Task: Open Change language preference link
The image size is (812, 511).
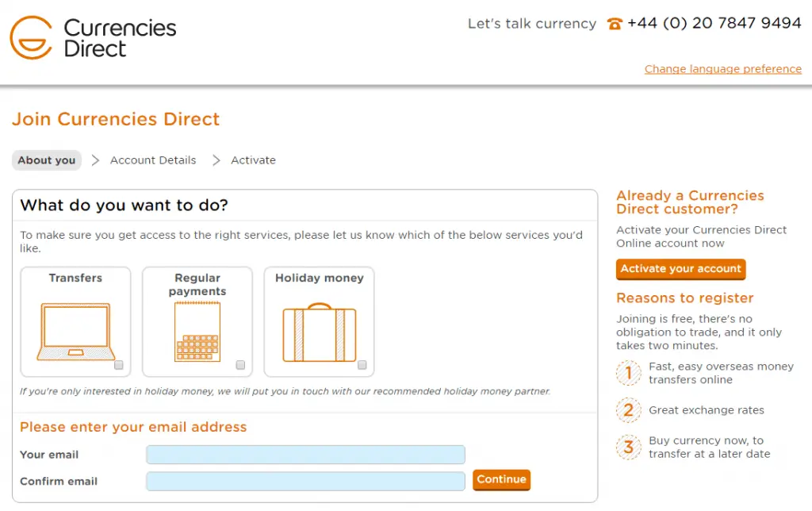Action: pyautogui.click(x=723, y=69)
